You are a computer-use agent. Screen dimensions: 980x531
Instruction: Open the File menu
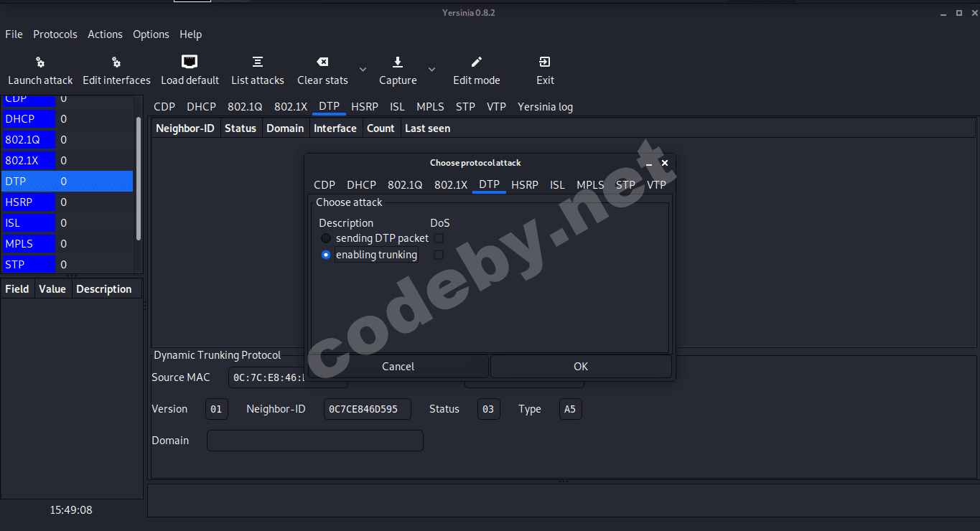pos(14,34)
